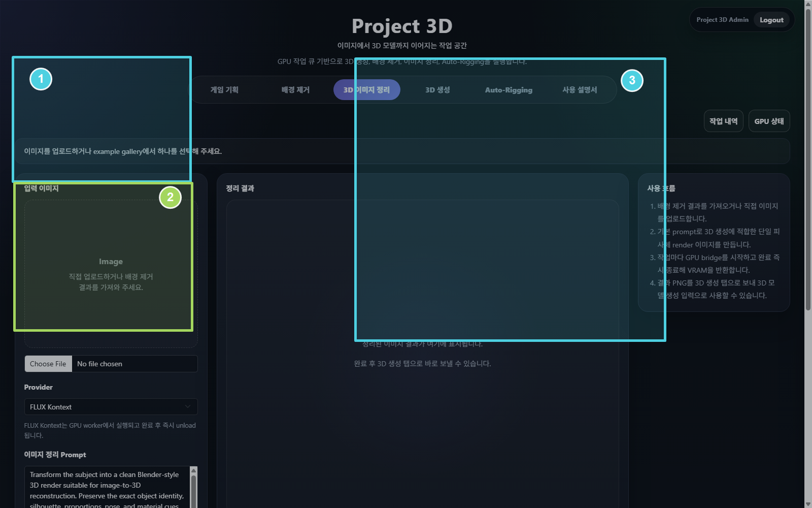Click the '완료 후 3D 생성 탭으로' hint text
812x508 pixels.
tap(422, 364)
